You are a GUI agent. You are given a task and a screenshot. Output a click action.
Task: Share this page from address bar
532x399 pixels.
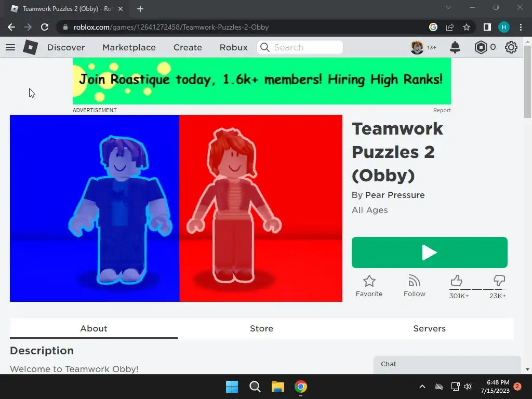coord(450,27)
